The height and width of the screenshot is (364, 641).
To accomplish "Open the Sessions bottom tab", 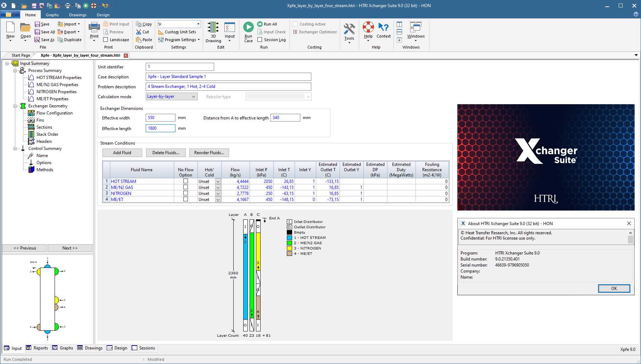I will pyautogui.click(x=143, y=348).
